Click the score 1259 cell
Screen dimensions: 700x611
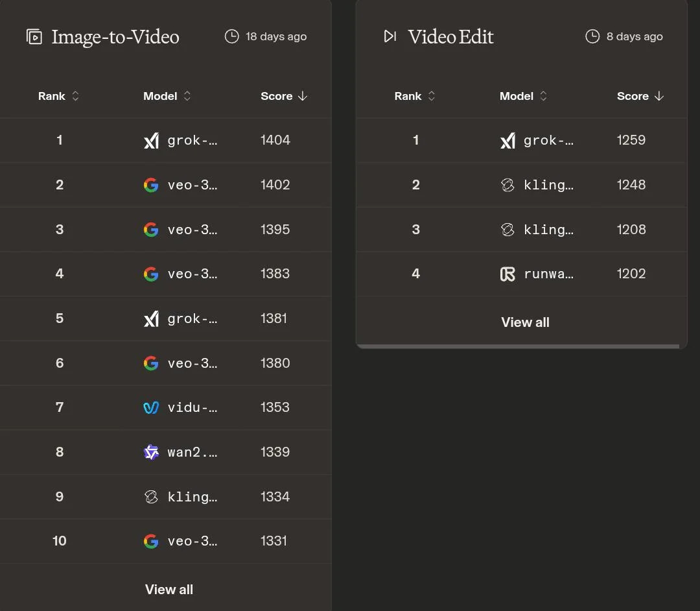pos(631,140)
